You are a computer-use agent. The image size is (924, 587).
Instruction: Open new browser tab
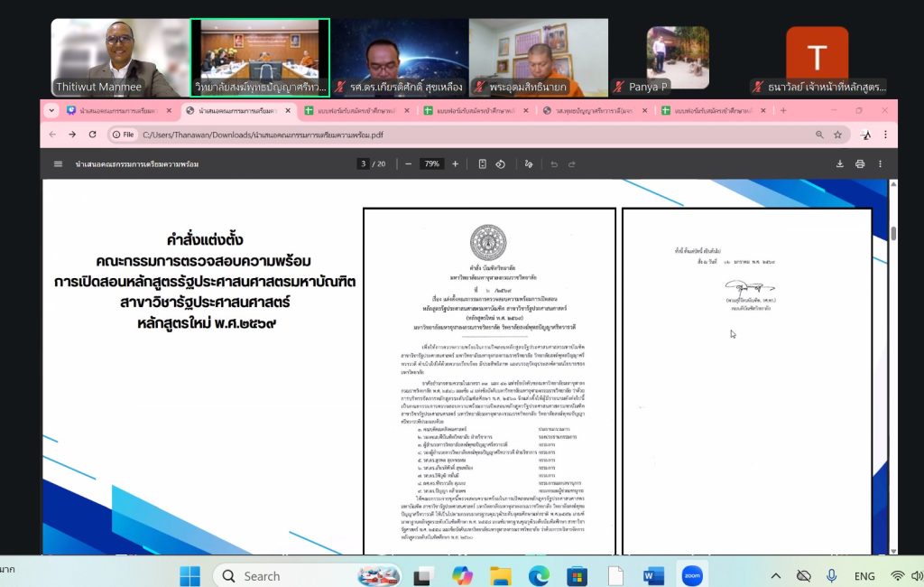(783, 110)
